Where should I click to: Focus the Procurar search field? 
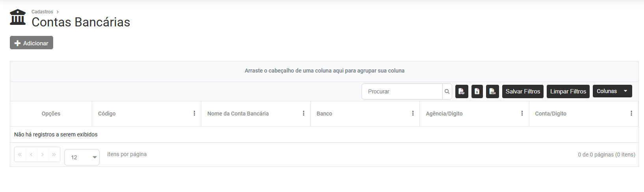tap(402, 91)
